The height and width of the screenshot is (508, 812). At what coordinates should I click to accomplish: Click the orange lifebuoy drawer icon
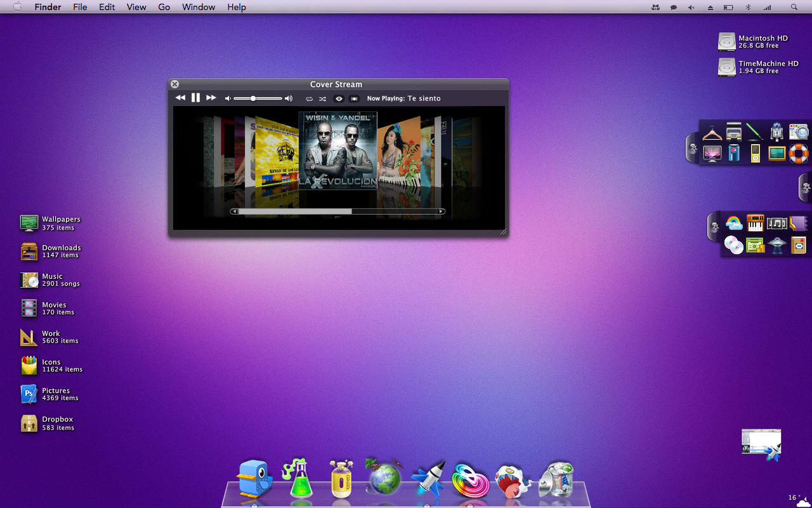pos(799,153)
